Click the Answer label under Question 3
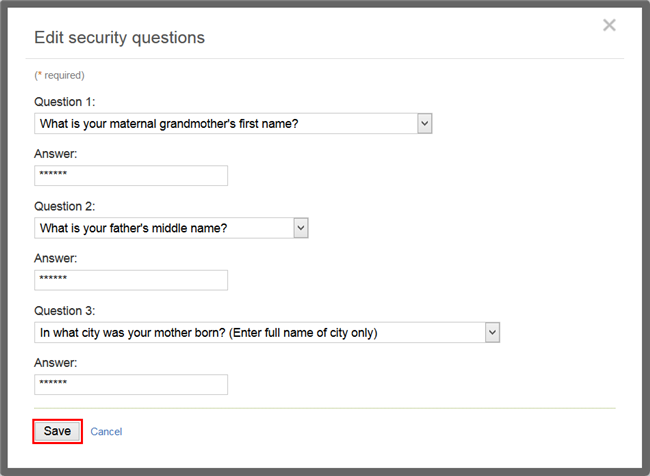The width and height of the screenshot is (650, 476). [x=55, y=363]
